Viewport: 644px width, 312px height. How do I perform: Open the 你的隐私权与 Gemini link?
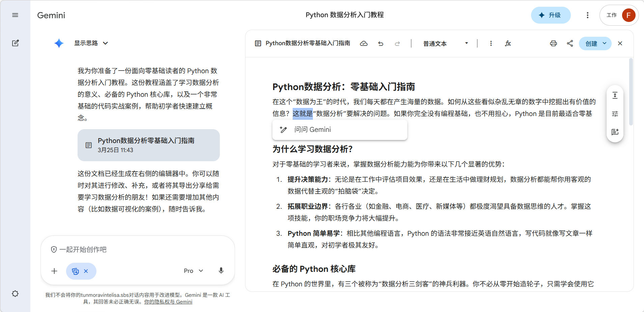(x=168, y=302)
